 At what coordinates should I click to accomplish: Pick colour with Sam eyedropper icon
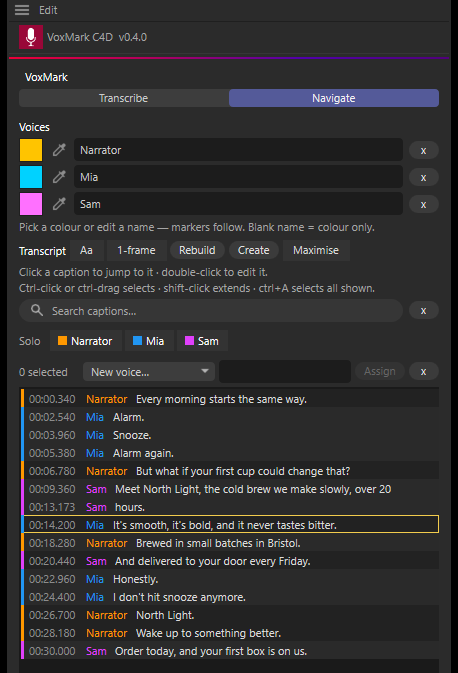pos(59,204)
